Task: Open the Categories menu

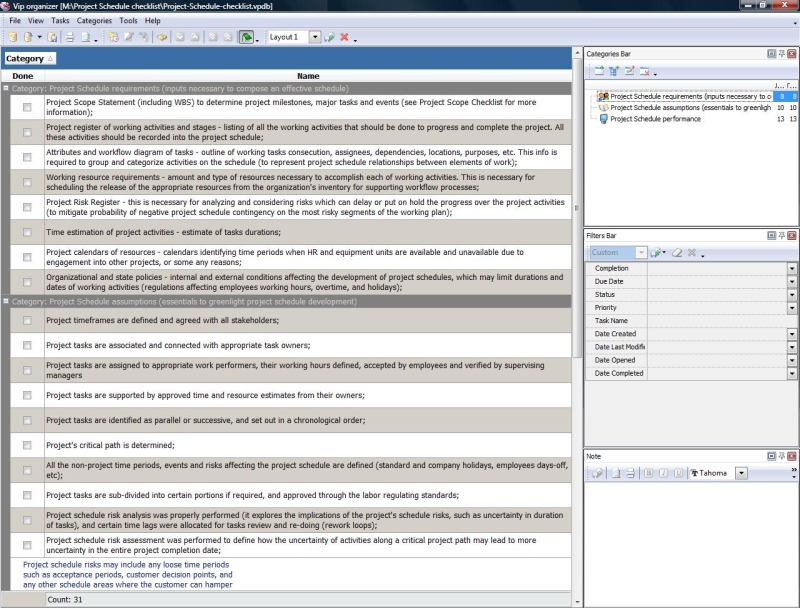Action: (x=94, y=20)
